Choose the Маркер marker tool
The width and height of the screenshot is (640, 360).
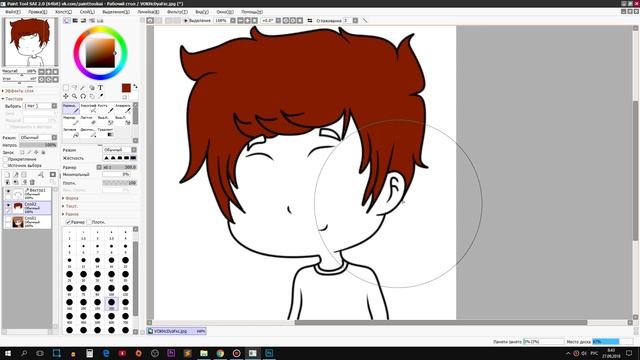tap(71, 120)
